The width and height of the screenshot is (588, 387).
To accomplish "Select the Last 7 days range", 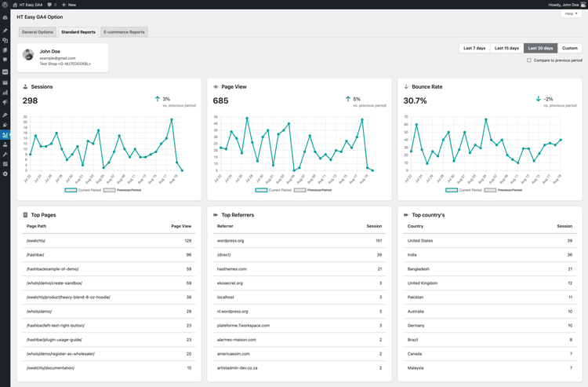I will pyautogui.click(x=474, y=49).
